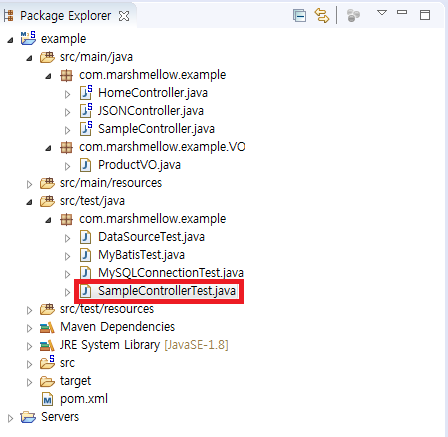Expand MyBatisTest.java
The image size is (448, 437).
click(x=67, y=256)
